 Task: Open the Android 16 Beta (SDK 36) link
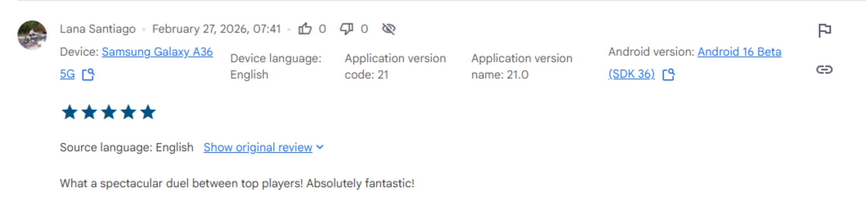(x=739, y=52)
